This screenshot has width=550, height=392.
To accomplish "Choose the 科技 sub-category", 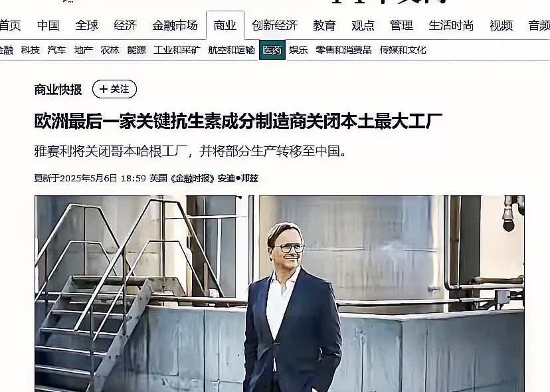I will point(30,50).
